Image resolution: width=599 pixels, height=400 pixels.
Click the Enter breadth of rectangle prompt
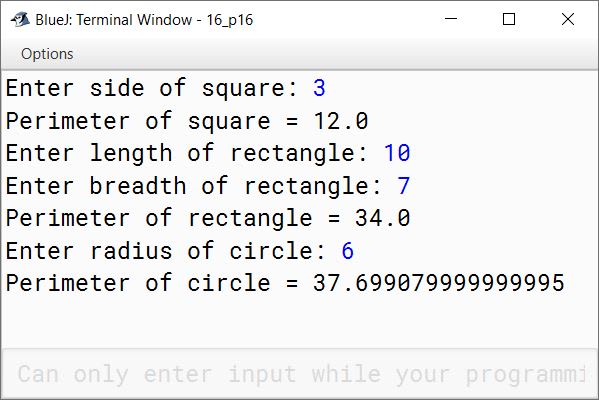(x=194, y=186)
